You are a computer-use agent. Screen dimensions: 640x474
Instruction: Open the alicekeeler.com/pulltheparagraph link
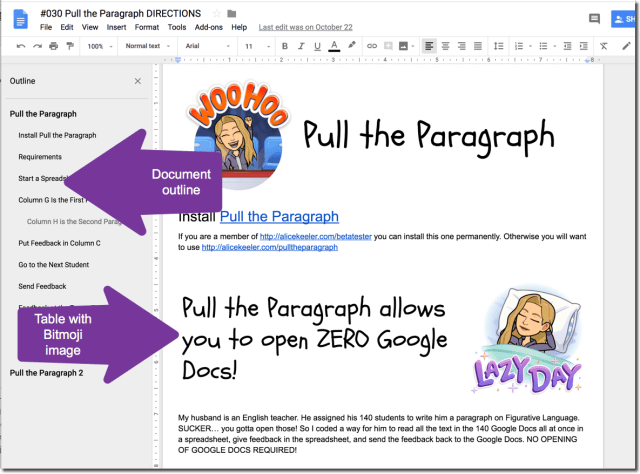[269, 247]
